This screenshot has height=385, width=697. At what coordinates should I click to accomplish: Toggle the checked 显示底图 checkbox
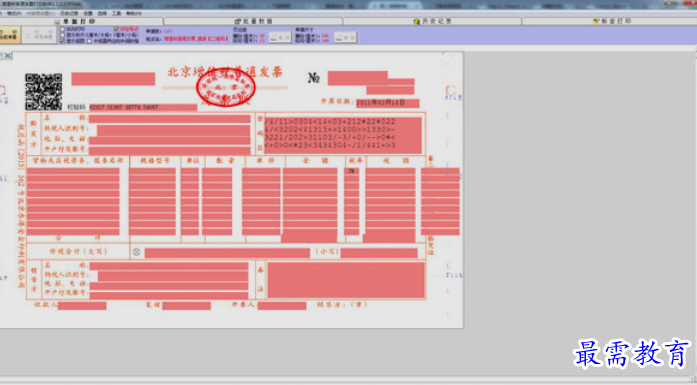(62, 41)
